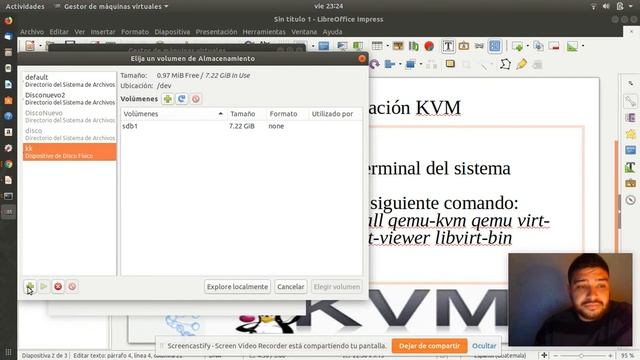Delete the selected volume
Viewport: 640px width, 360px height.
(x=196, y=99)
